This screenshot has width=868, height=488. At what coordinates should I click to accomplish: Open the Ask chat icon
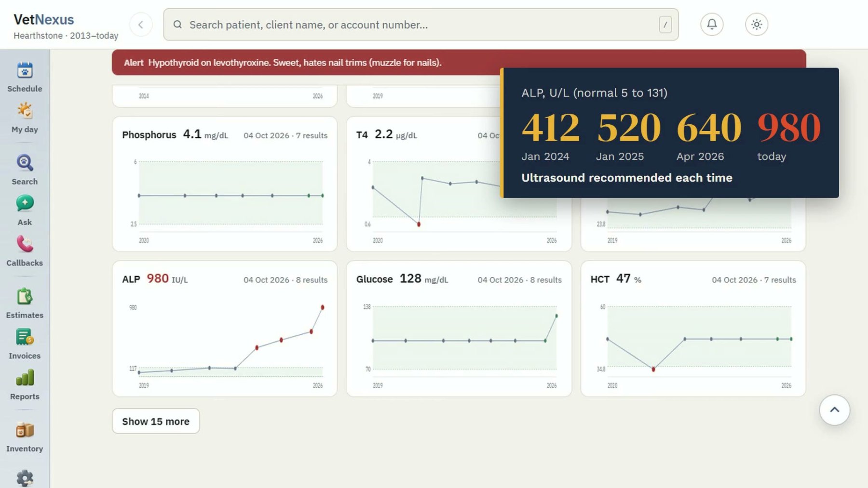click(25, 204)
